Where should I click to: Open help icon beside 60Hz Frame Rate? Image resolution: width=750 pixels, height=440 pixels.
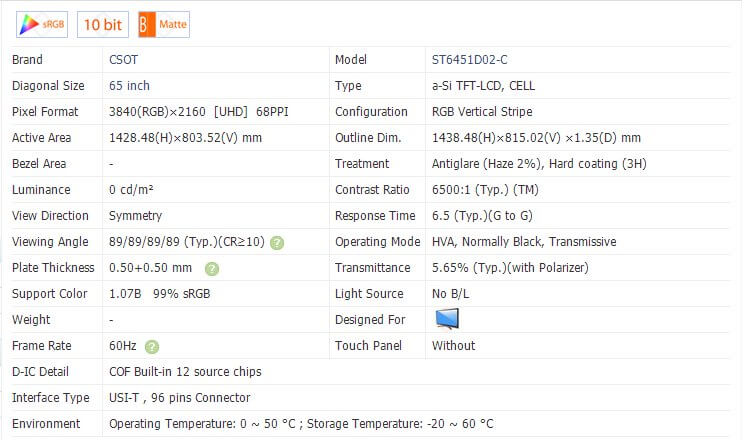pyautogui.click(x=151, y=346)
